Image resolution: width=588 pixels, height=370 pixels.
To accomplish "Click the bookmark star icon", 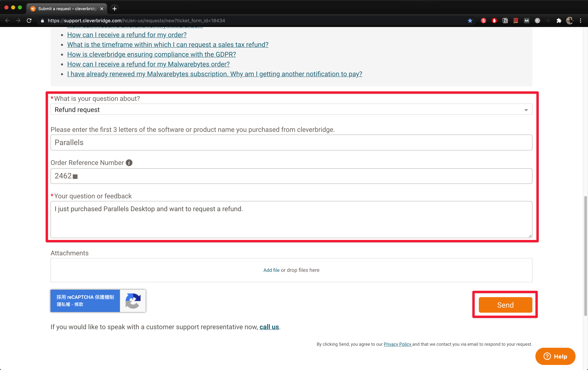I will coord(470,21).
